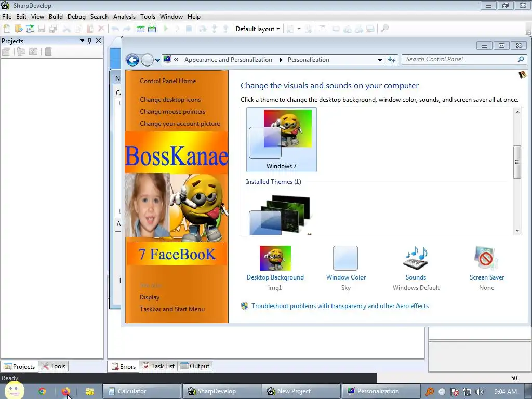Image resolution: width=532 pixels, height=399 pixels.
Task: Click Change your account picture link
Action: click(180, 124)
